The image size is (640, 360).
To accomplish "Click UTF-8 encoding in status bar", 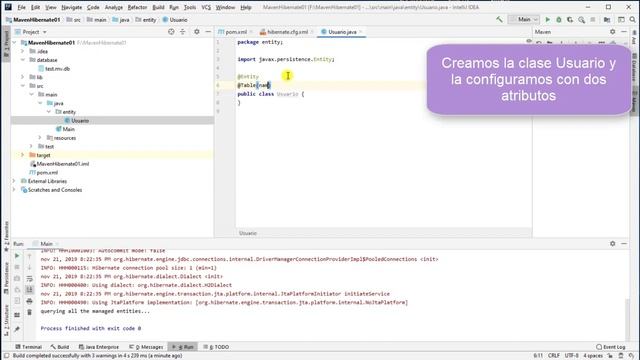I will pyautogui.click(x=571, y=356).
